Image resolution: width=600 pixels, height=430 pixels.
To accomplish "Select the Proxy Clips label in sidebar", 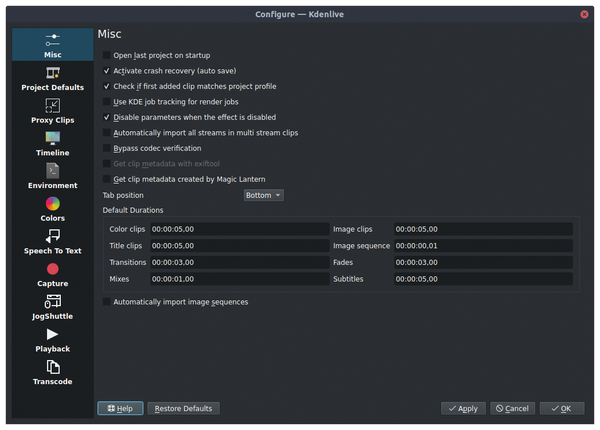I will [52, 120].
